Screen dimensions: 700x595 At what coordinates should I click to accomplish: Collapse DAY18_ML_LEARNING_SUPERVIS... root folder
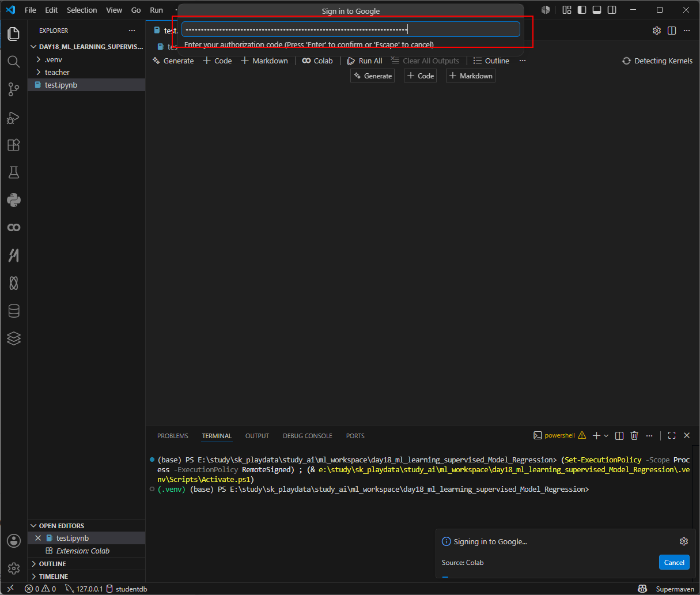[x=86, y=47]
